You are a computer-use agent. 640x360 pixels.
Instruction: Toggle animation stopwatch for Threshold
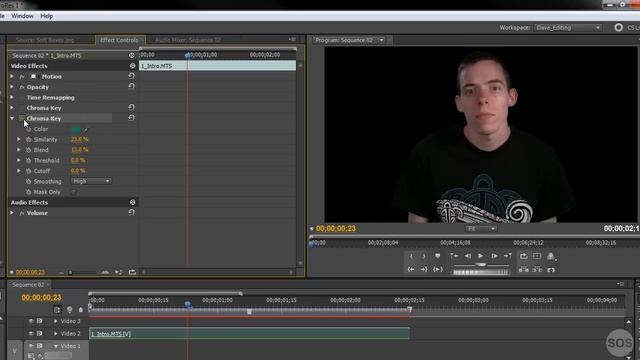click(29, 160)
